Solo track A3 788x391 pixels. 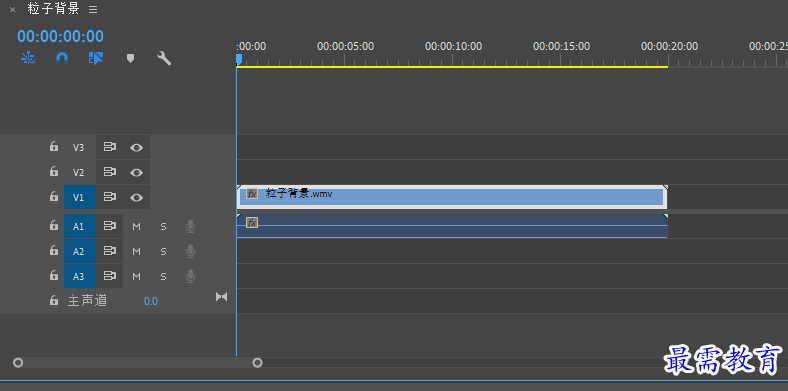[163, 276]
